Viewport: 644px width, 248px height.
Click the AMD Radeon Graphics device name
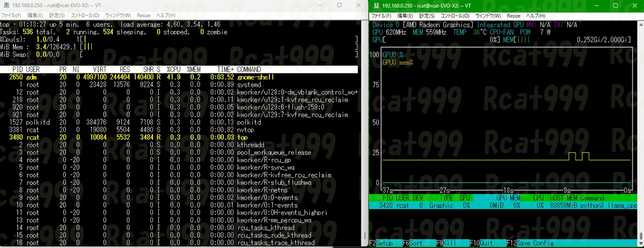(x=438, y=25)
